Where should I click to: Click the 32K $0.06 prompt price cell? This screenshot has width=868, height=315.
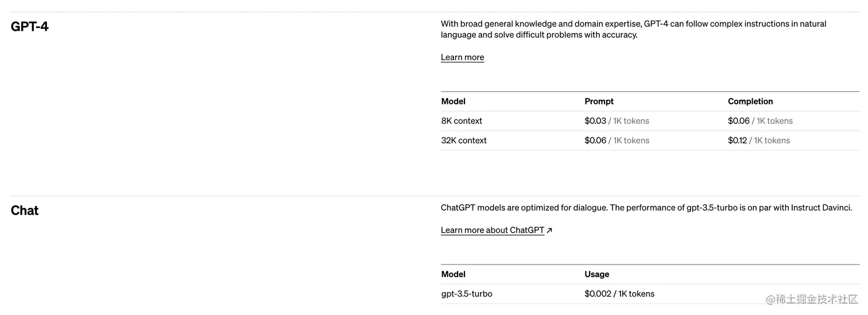click(x=617, y=141)
